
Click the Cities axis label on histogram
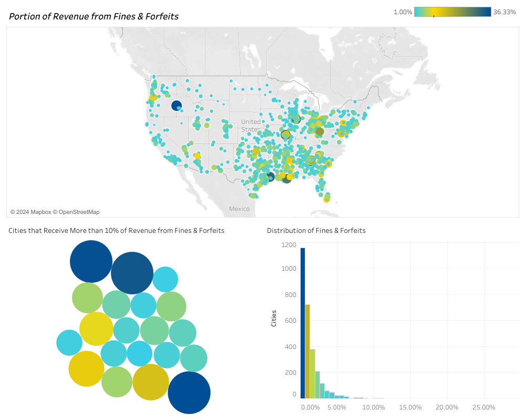coord(274,319)
